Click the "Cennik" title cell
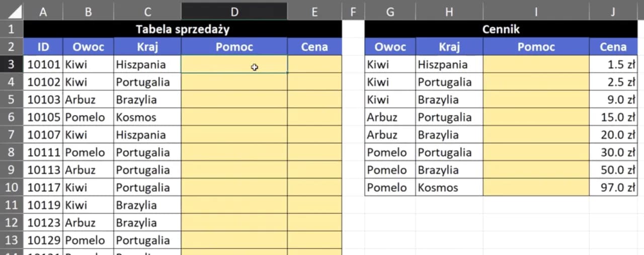Screen dimensions: 644x255 tap(501, 29)
